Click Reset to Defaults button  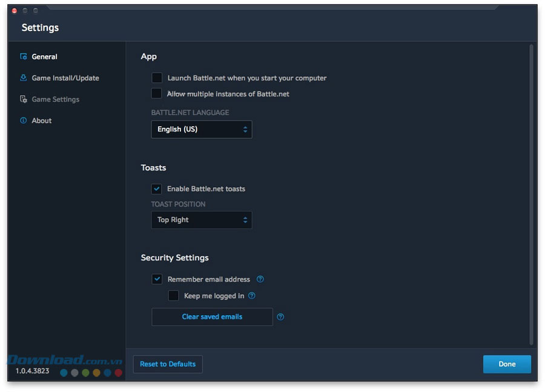pos(168,364)
